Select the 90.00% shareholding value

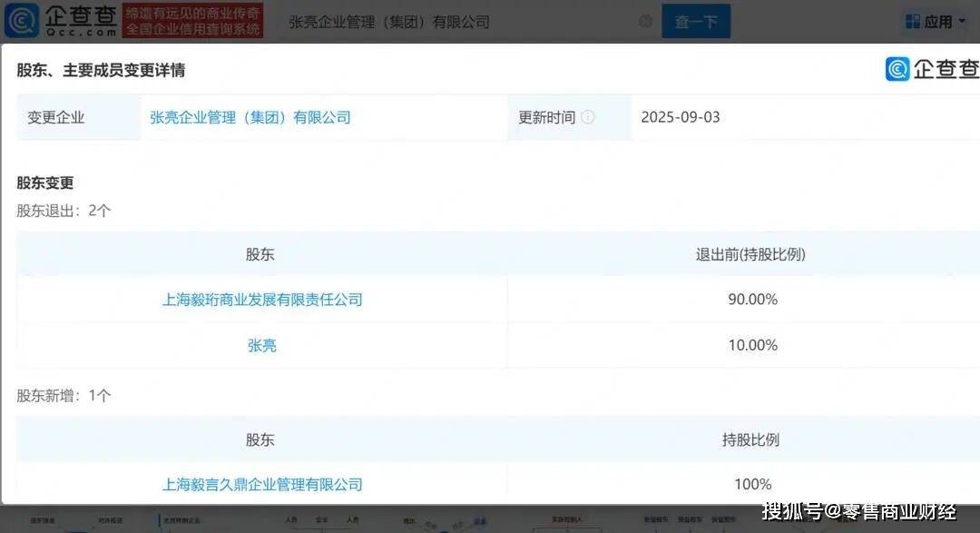[x=752, y=300]
